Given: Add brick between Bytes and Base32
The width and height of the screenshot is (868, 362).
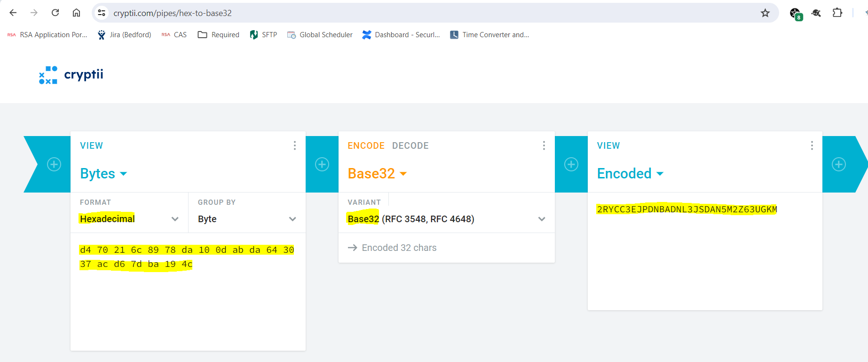Looking at the screenshot, I should tap(322, 164).
